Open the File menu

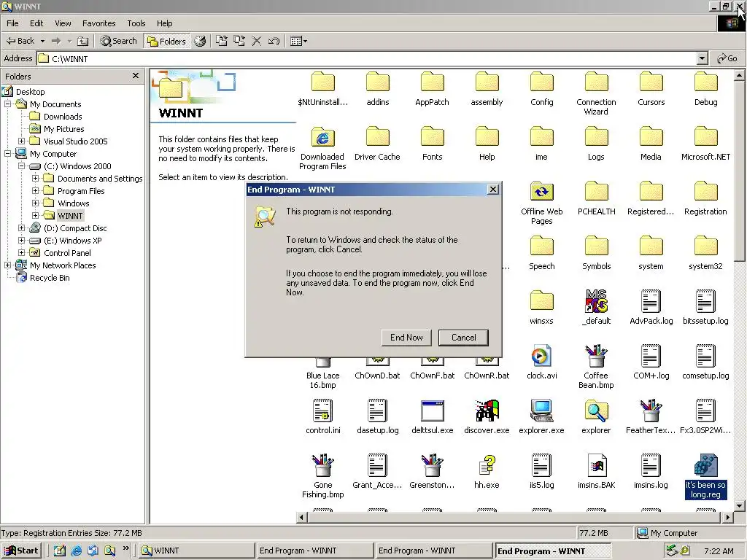[x=12, y=23]
